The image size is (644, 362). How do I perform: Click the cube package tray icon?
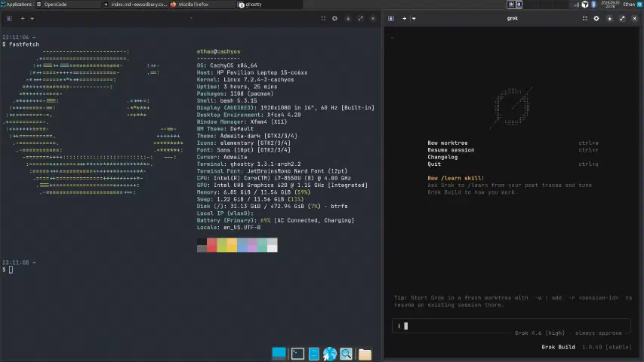[x=585, y=5]
